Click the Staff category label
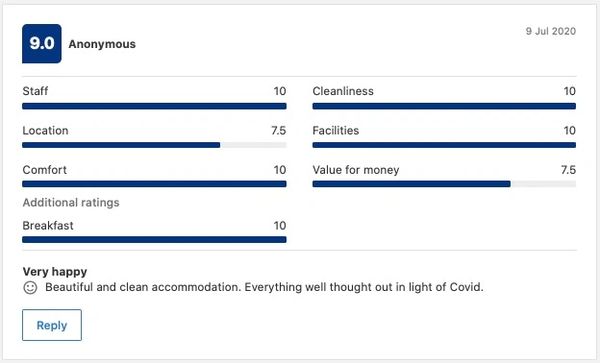The width and height of the screenshot is (600, 363). point(35,91)
